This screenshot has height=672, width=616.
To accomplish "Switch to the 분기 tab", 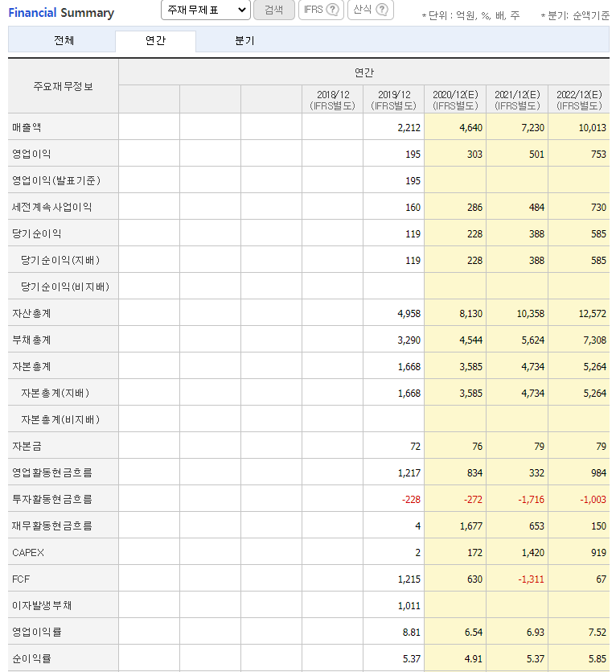I will click(x=244, y=40).
